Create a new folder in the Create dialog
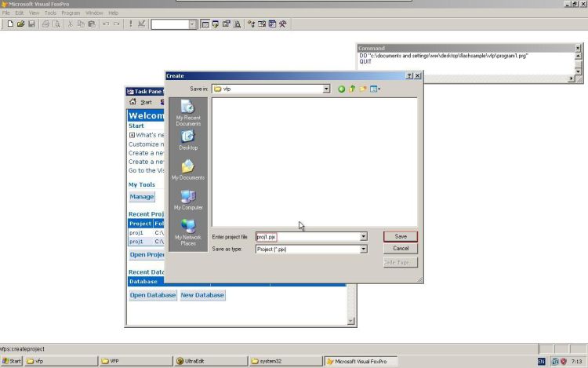This screenshot has width=588, height=368. click(363, 89)
